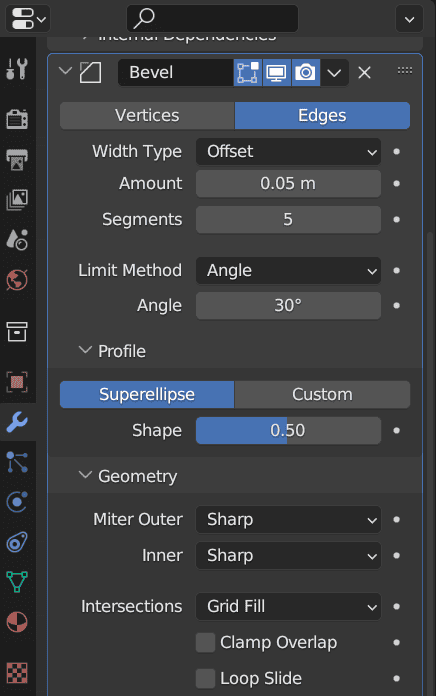Open the Limit Method dropdown
Image resolution: width=436 pixels, height=696 pixels.
point(288,270)
